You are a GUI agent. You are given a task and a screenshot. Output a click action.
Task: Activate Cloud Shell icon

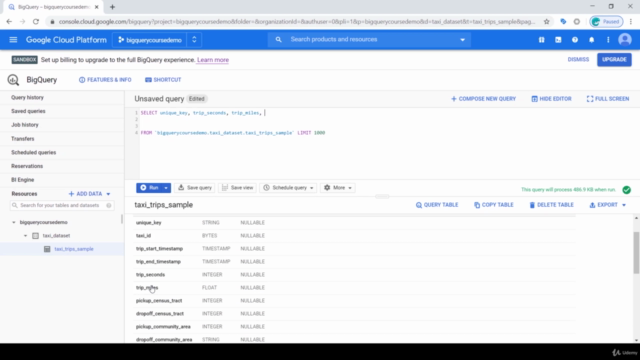558,40
